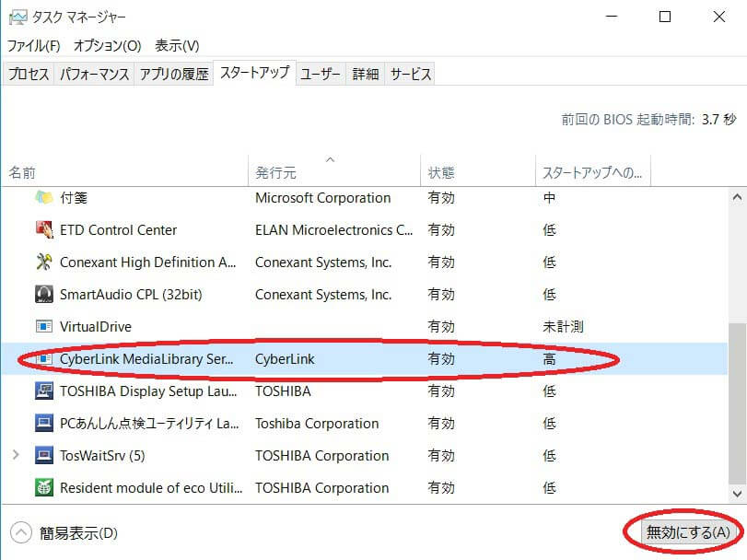Image resolution: width=747 pixels, height=560 pixels.
Task: Click the PCあんしん点検ユーティリティ icon
Action: click(x=44, y=424)
